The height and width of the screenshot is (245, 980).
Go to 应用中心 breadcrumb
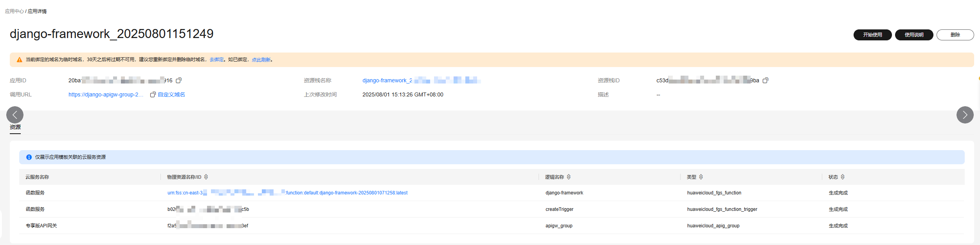point(14,11)
